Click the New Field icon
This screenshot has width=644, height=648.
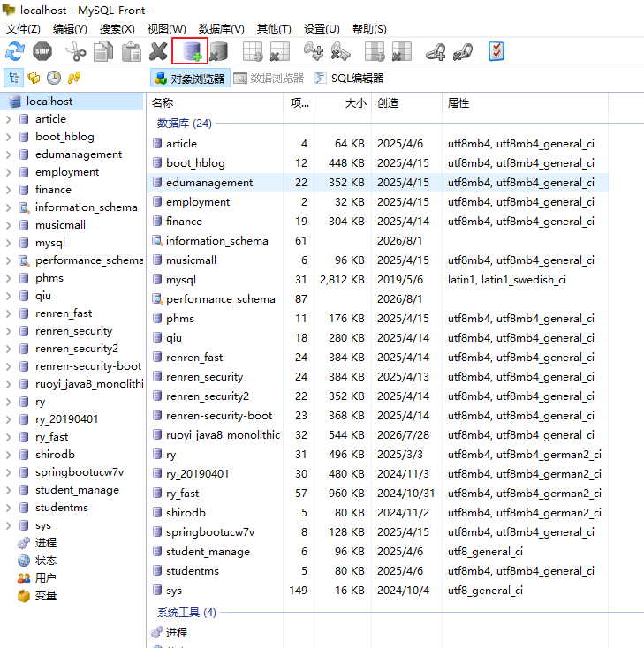375,52
